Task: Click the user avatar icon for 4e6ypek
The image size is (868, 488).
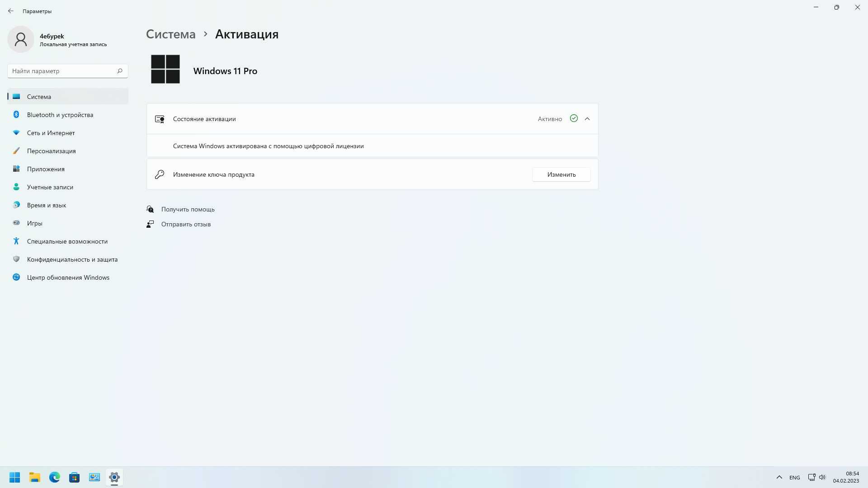Action: pyautogui.click(x=21, y=39)
